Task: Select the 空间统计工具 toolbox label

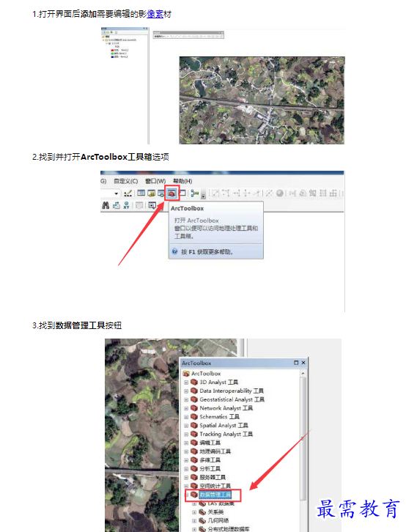Action: (215, 486)
